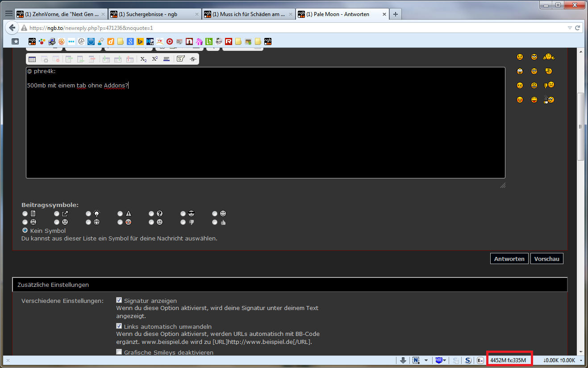Image resolution: width=588 pixels, height=368 pixels.
Task: Expand the address bar history dropdown
Action: [569, 28]
